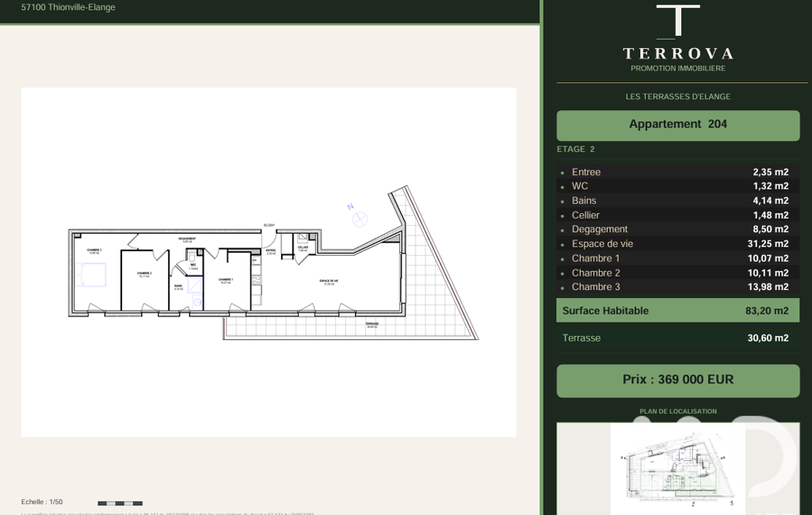Click the scale bar graphic
The width and height of the screenshot is (812, 515).
[x=120, y=503]
